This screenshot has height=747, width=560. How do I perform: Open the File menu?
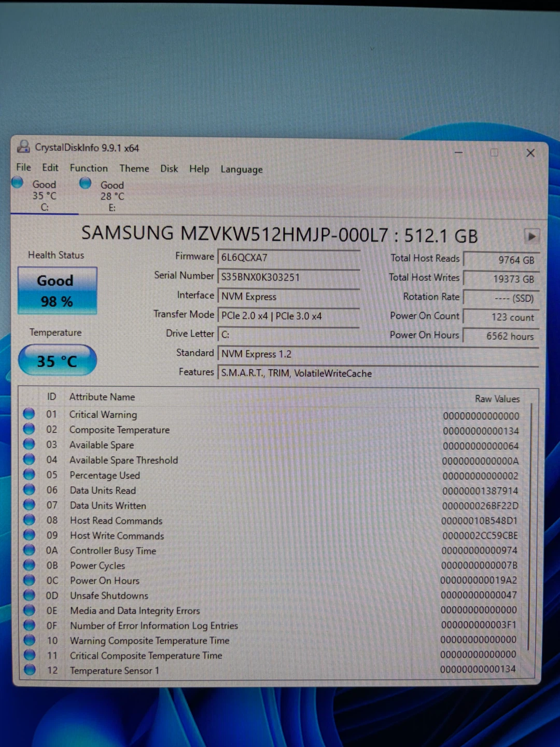[x=23, y=167]
